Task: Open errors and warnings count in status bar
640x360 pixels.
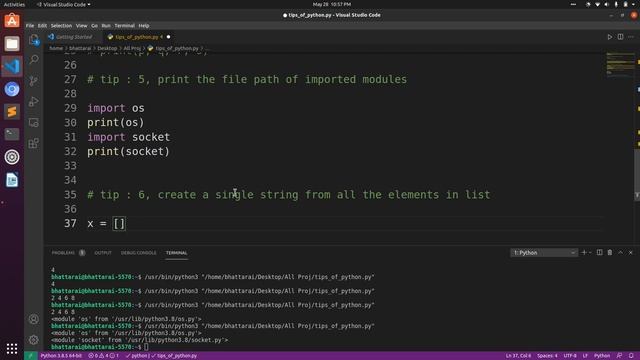Action: pos(104,356)
